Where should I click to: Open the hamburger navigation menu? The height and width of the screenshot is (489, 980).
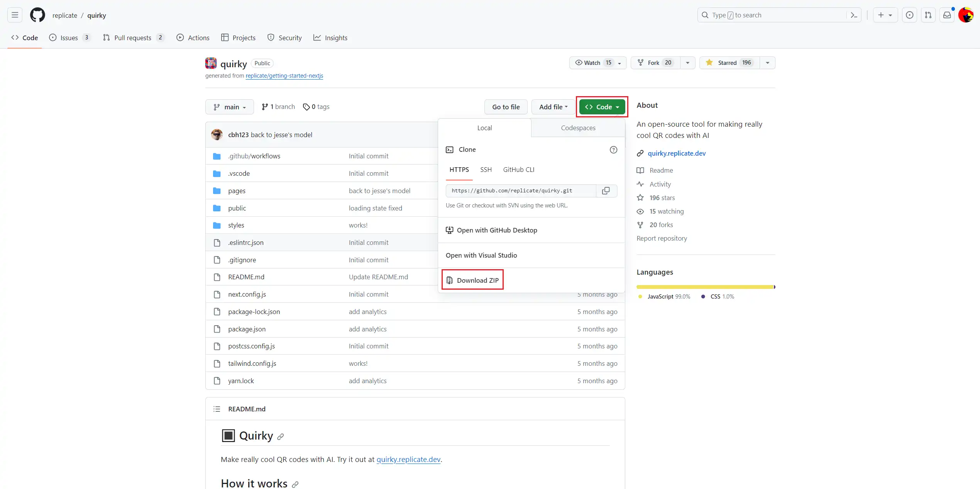click(15, 15)
